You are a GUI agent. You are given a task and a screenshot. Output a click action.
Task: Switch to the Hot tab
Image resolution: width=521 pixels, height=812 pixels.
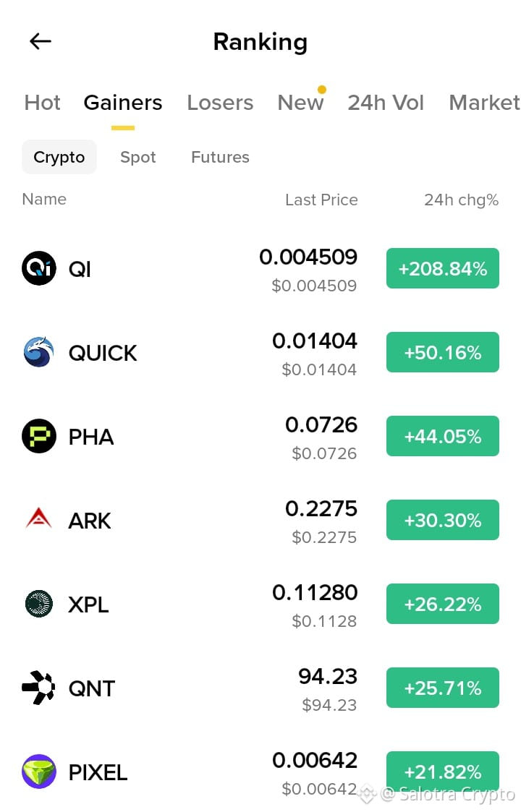(x=43, y=103)
